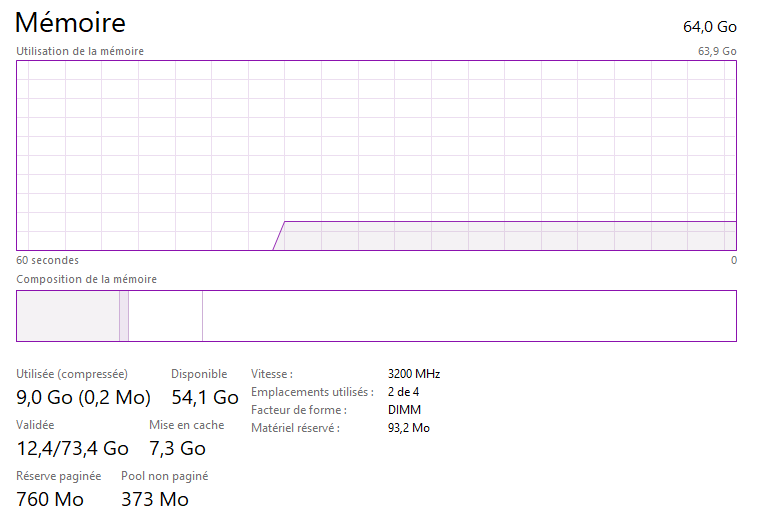Image resolution: width=757 pixels, height=530 pixels.
Task: Click the 9,0 Go (0,2 Mo) used value
Action: 83,398
